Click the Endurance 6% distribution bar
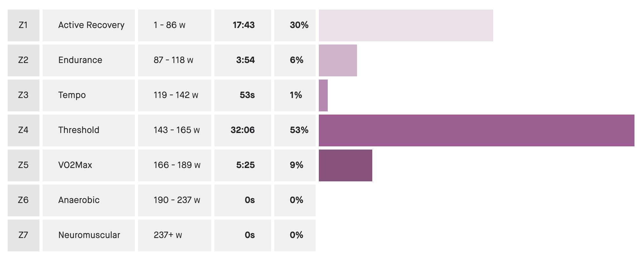The height and width of the screenshot is (259, 644). (338, 60)
